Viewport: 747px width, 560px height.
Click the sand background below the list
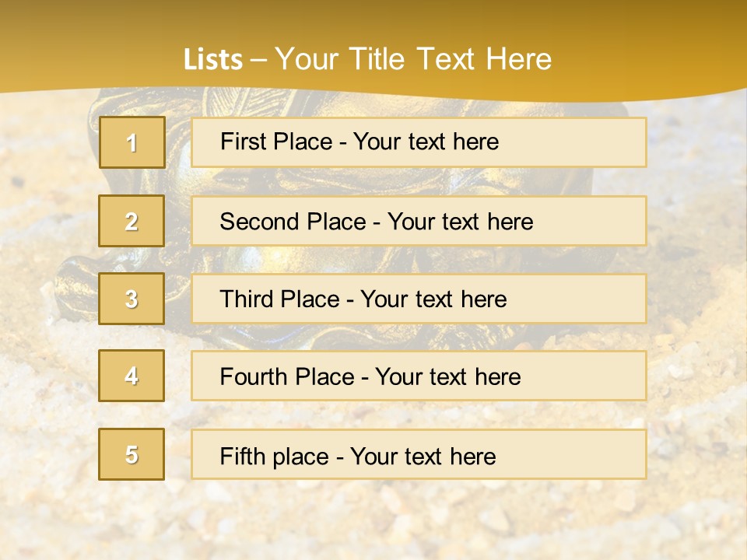[373, 521]
